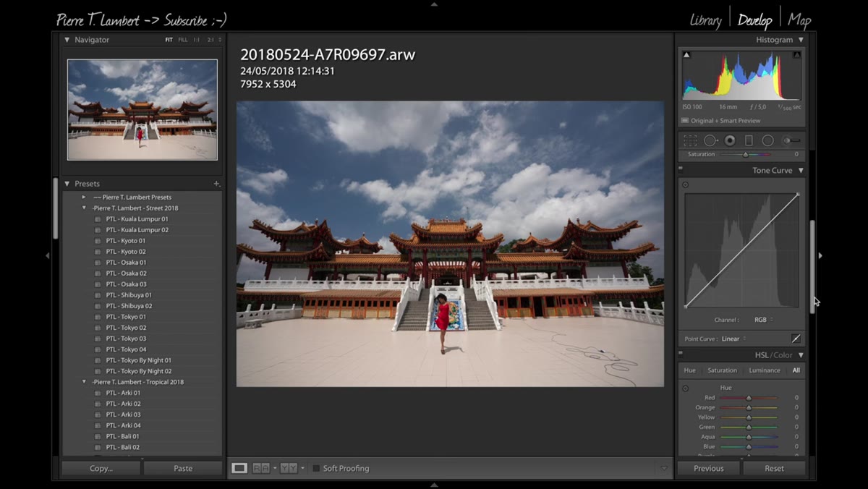The image size is (868, 489).
Task: Switch to the Library module
Action: (x=705, y=20)
